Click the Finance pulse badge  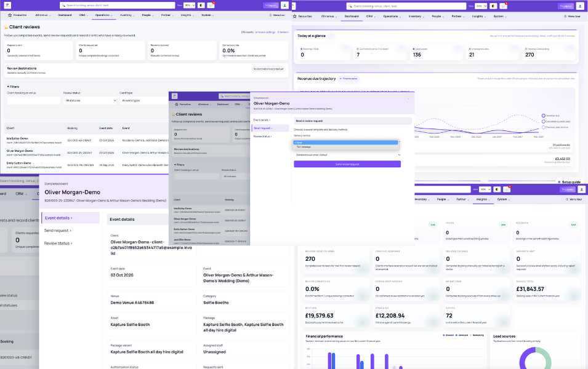348,79
